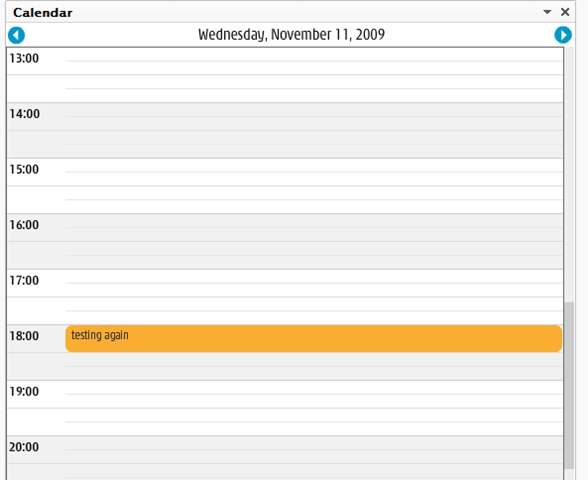Image resolution: width=588 pixels, height=480 pixels.
Task: Go to the previous day arrow
Action: click(x=16, y=36)
